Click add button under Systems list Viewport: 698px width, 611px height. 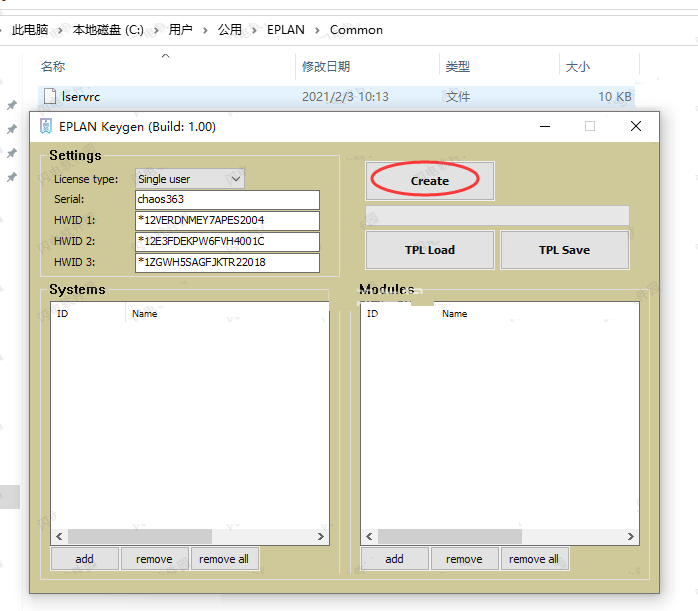tap(85, 558)
